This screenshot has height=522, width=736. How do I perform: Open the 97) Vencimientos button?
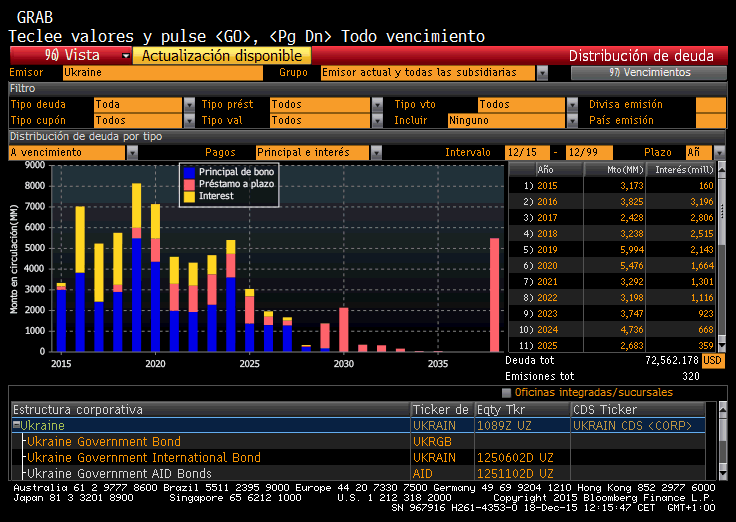(649, 72)
